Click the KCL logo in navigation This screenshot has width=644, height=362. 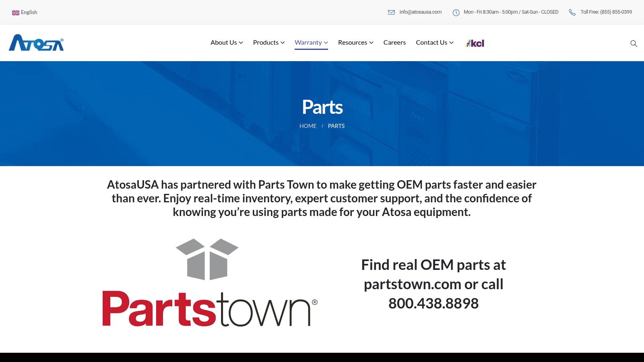475,43
